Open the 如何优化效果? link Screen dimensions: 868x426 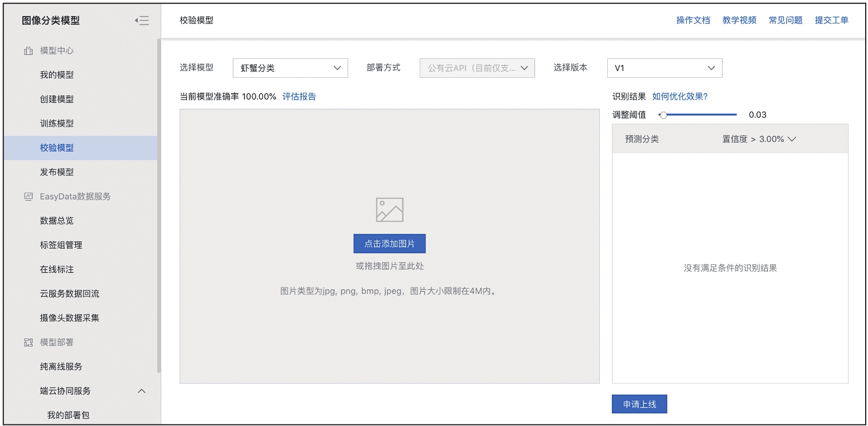point(680,97)
